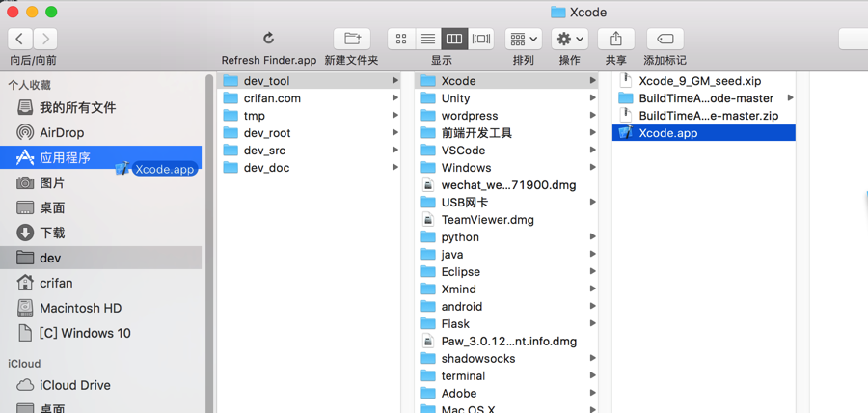Select the TeamViewer.dmg file
868x413 pixels.
506,220
